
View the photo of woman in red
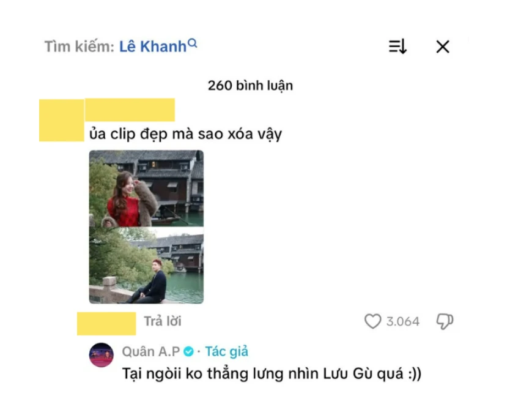click(146, 189)
